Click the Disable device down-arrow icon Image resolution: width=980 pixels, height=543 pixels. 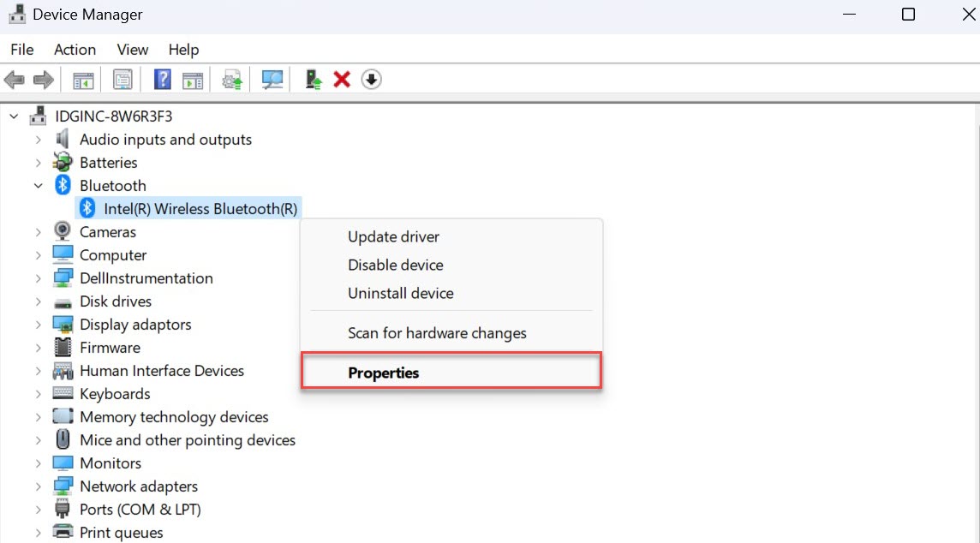[371, 80]
